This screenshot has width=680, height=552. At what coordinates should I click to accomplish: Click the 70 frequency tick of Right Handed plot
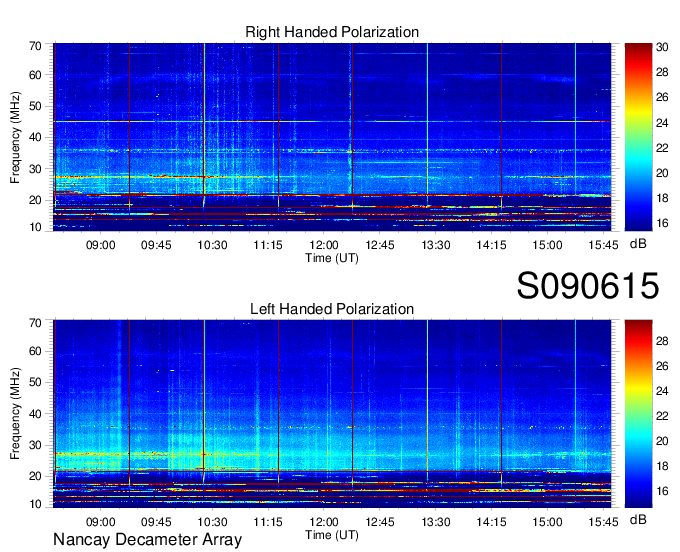coord(36,46)
